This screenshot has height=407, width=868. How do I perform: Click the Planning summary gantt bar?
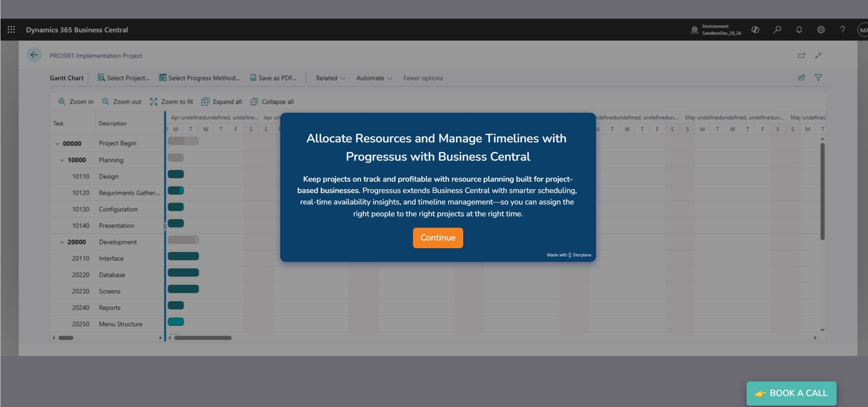click(x=176, y=157)
